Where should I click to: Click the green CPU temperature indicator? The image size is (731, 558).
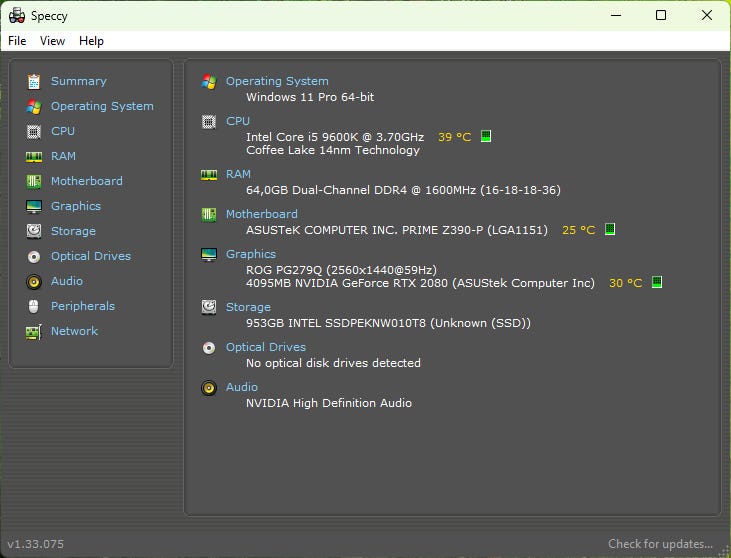(x=486, y=136)
